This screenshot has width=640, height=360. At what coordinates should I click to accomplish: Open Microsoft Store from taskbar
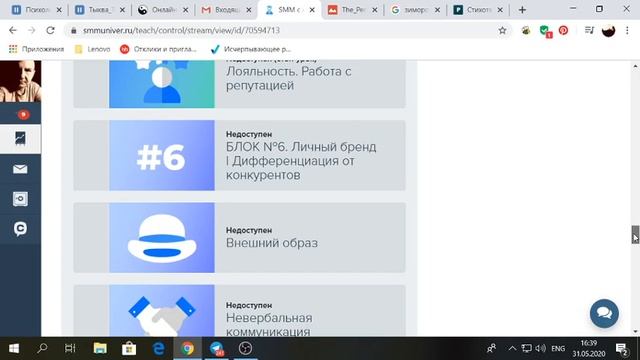(x=129, y=349)
